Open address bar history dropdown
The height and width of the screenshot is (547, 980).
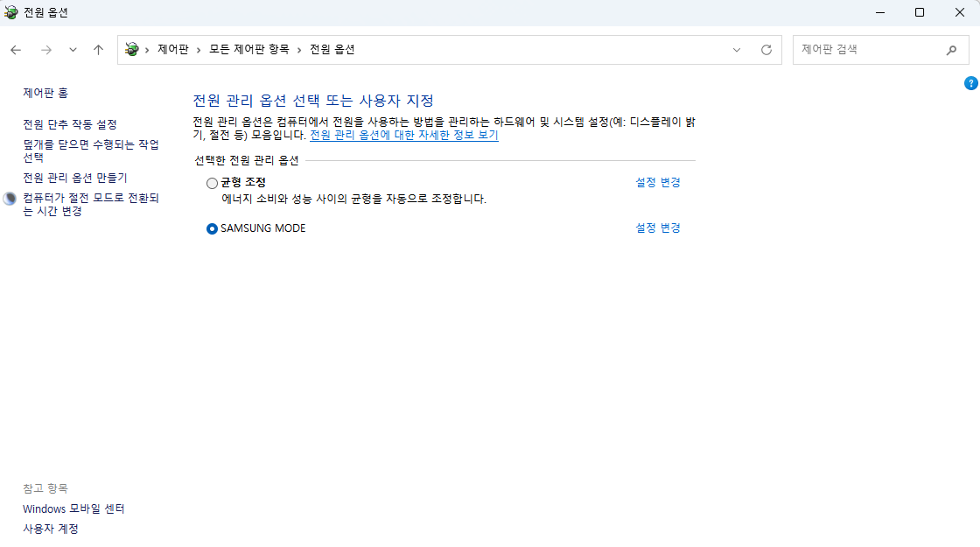tap(737, 50)
